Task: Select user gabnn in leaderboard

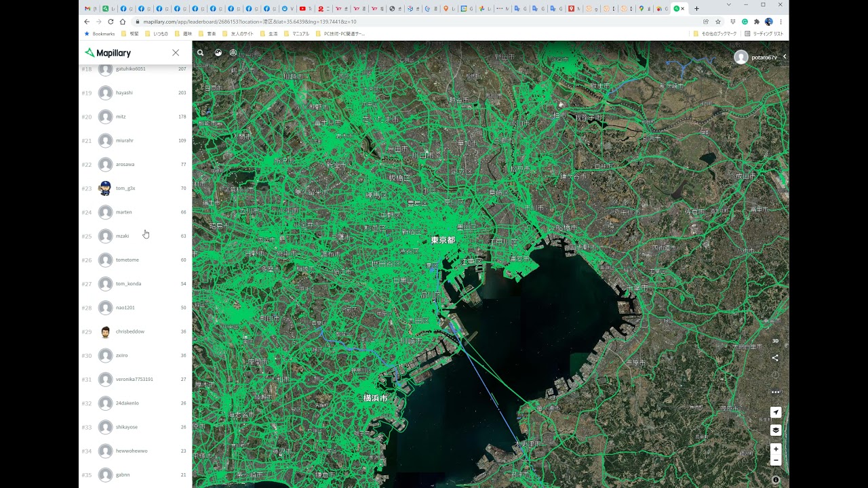Action: point(135,474)
